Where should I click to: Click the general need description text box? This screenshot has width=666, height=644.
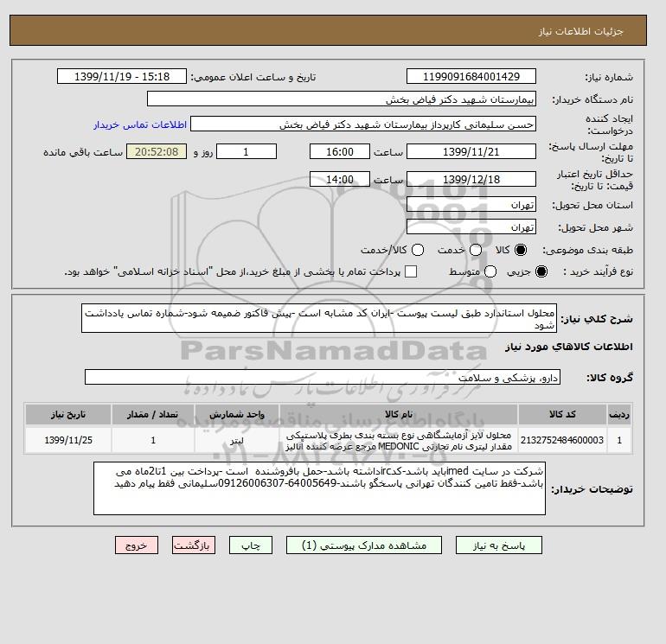coord(319,318)
